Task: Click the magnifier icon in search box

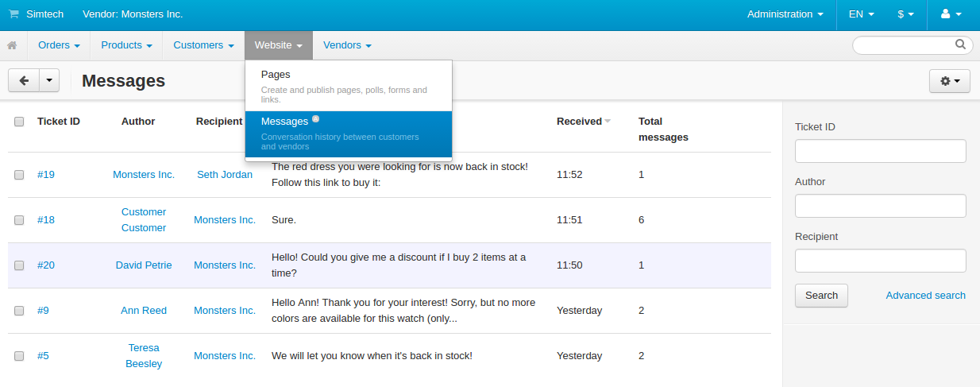Action: [960, 45]
